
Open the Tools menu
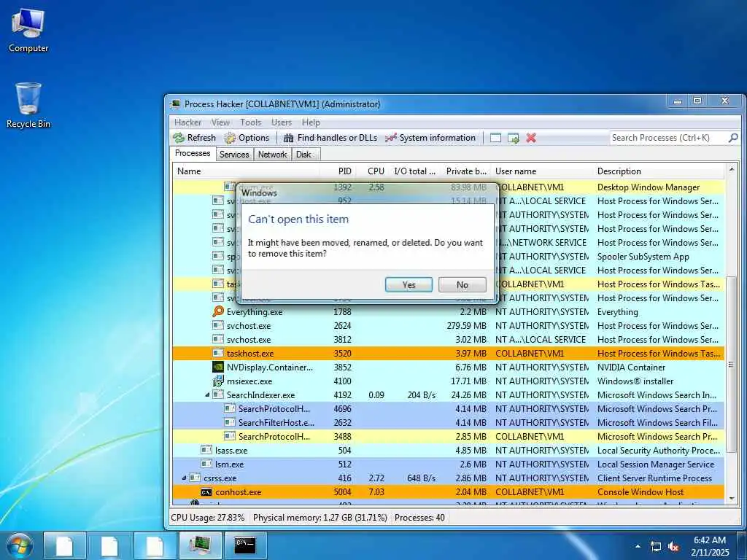tap(251, 122)
